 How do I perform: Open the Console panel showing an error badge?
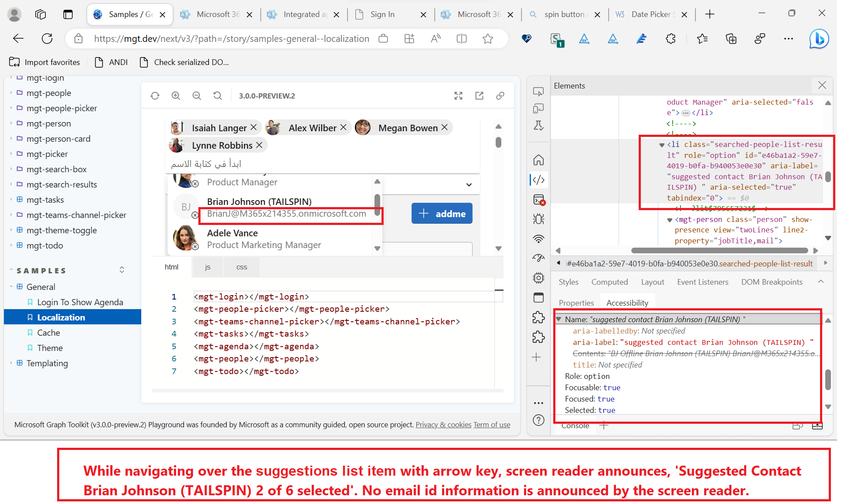[538, 200]
